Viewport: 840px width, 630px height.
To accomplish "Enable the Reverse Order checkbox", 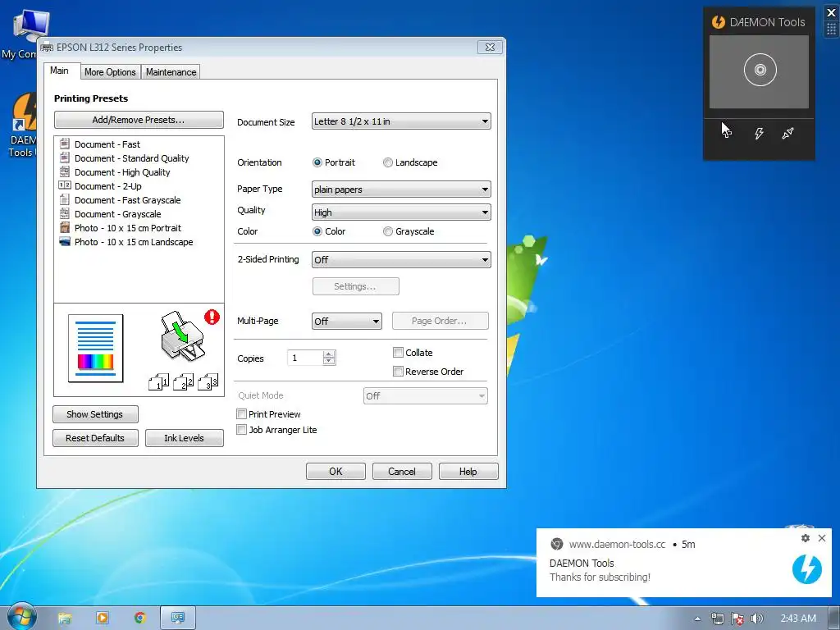I will (x=398, y=372).
